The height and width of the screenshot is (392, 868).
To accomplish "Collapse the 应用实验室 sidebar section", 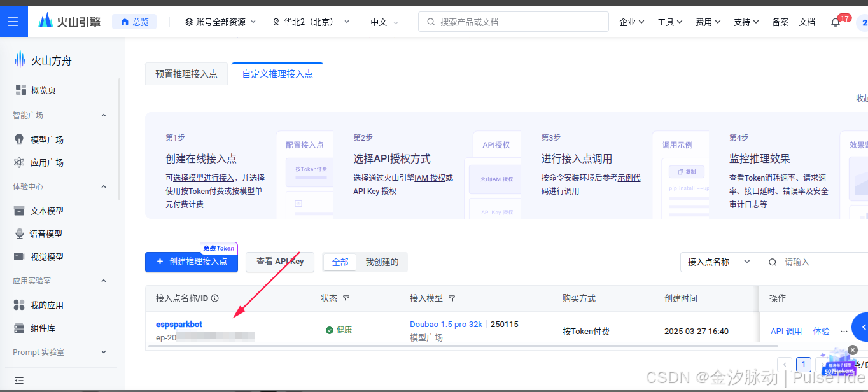I will [104, 281].
